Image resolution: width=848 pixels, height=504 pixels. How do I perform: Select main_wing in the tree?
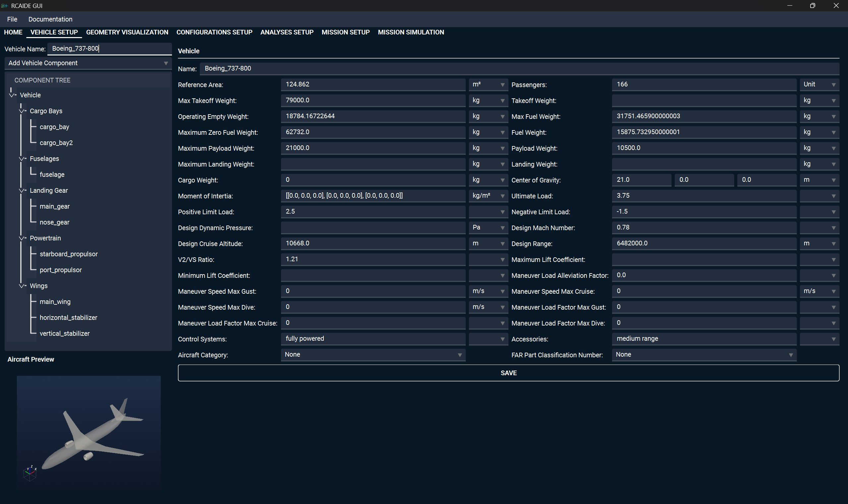point(55,302)
